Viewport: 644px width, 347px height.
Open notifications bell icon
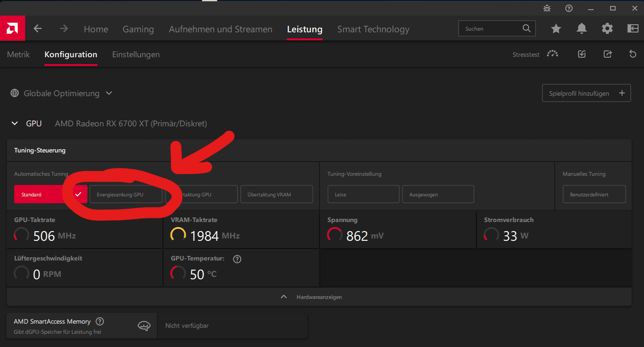click(x=582, y=29)
